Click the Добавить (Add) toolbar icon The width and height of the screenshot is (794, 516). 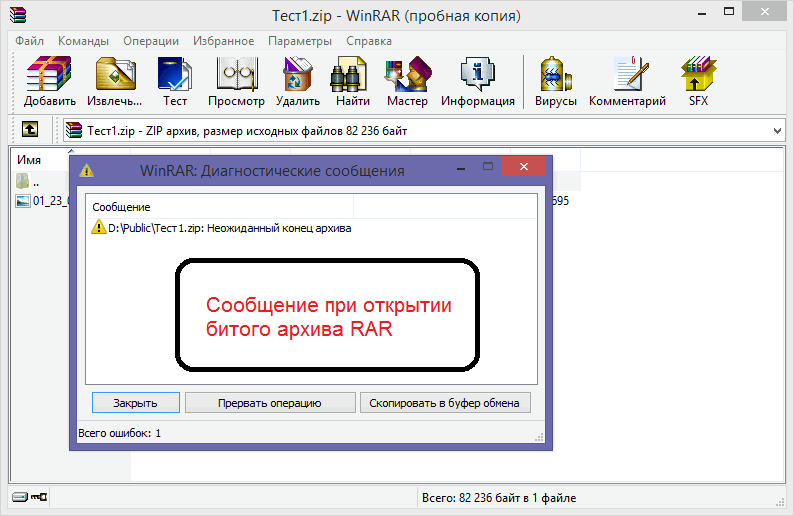point(49,82)
